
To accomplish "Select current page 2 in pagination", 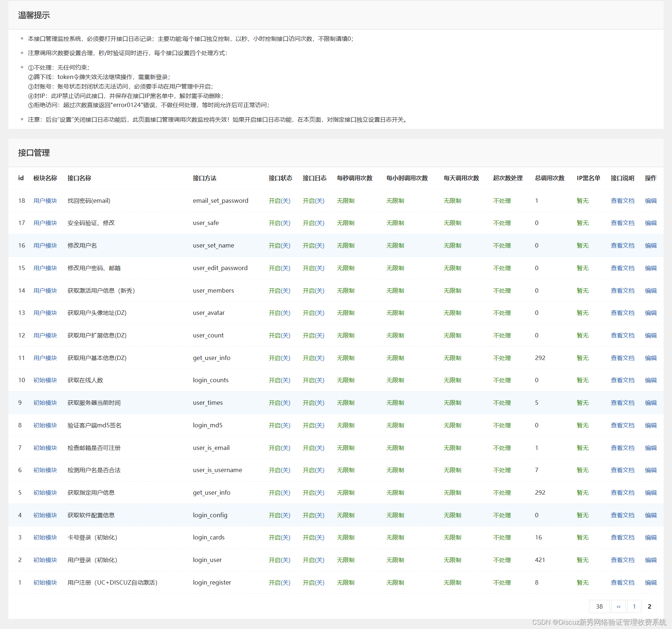I will (649, 606).
